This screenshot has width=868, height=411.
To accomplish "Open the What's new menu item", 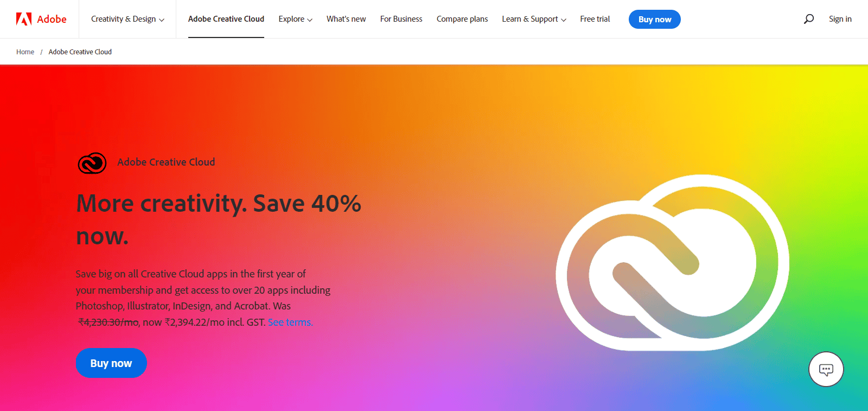I will [x=346, y=19].
